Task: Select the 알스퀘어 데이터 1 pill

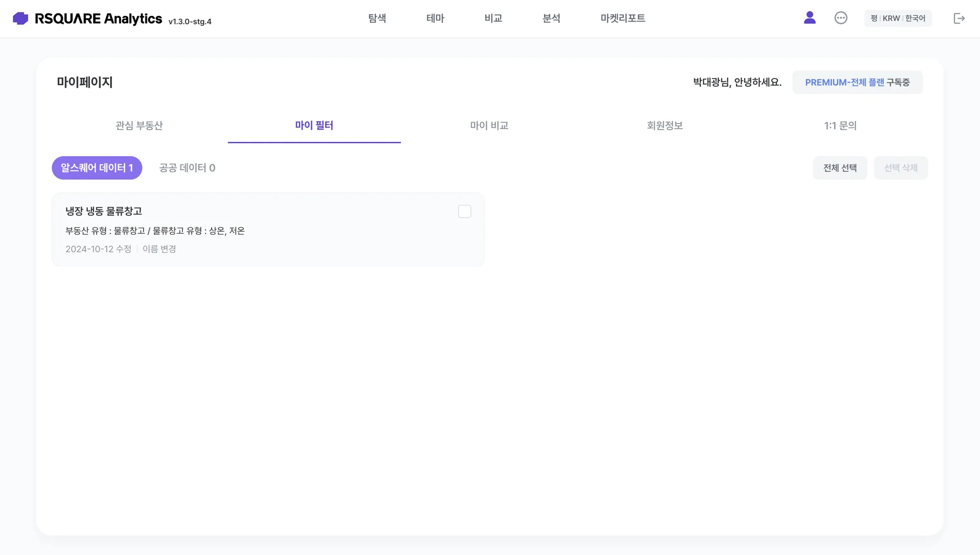Action: click(x=97, y=168)
